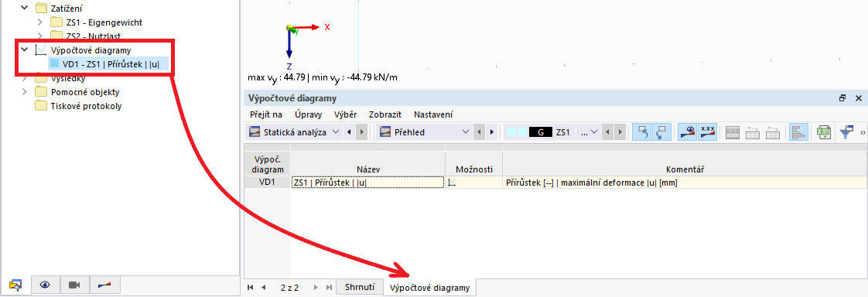Select the VD1 - ZS1 | Přírůstek tree item
Screen dimensions: 868x297
pos(111,63)
